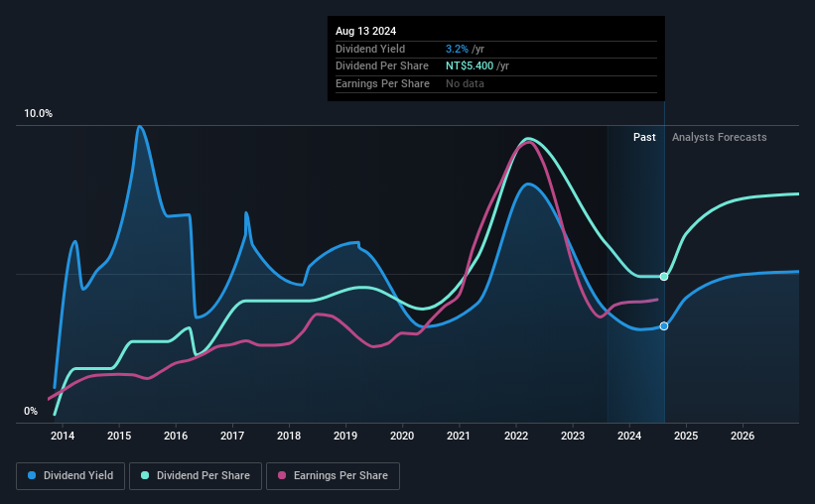Viewport: 815px width, 504px height.
Task: Click the tooltip 'Dividend Yield' row label
Action: [370, 49]
